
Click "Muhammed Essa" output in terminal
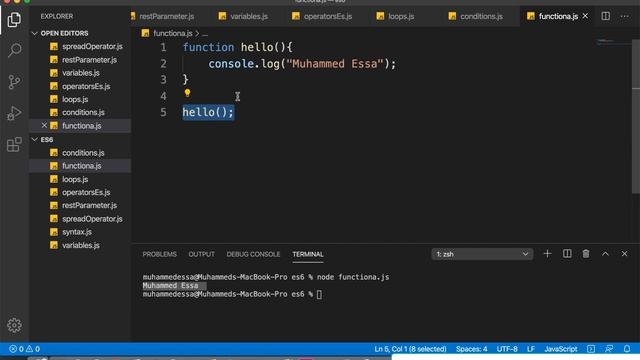pyautogui.click(x=170, y=286)
